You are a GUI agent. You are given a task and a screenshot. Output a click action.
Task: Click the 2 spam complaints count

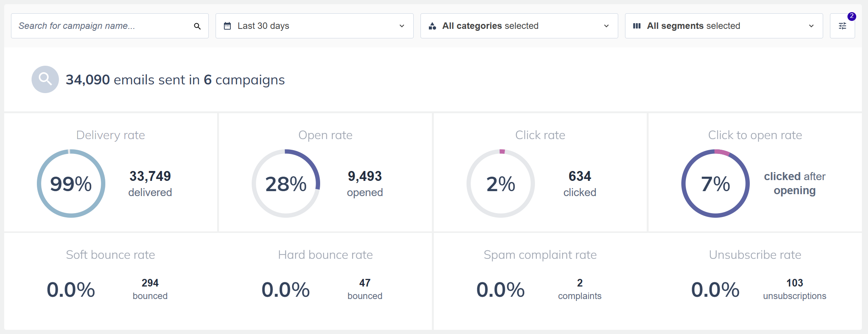[579, 283]
